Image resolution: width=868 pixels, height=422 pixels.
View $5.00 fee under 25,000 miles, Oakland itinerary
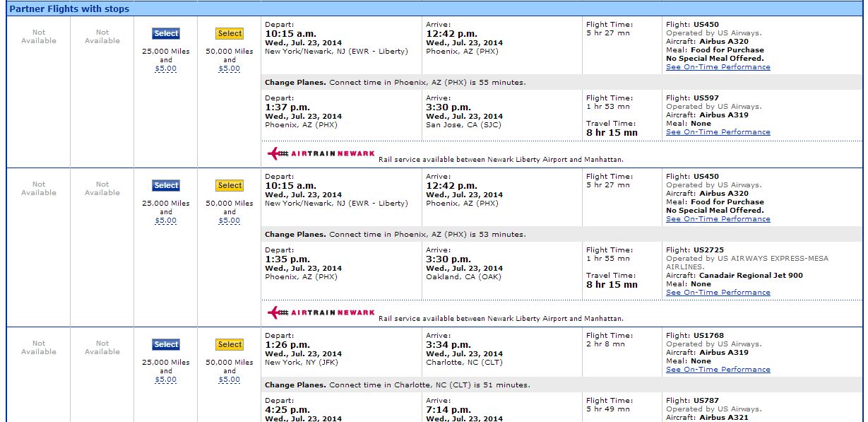(166, 221)
